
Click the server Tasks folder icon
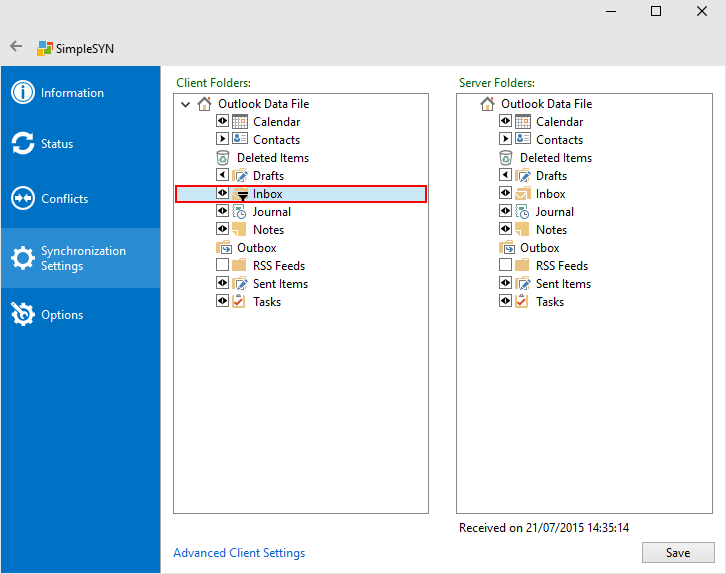tap(523, 302)
